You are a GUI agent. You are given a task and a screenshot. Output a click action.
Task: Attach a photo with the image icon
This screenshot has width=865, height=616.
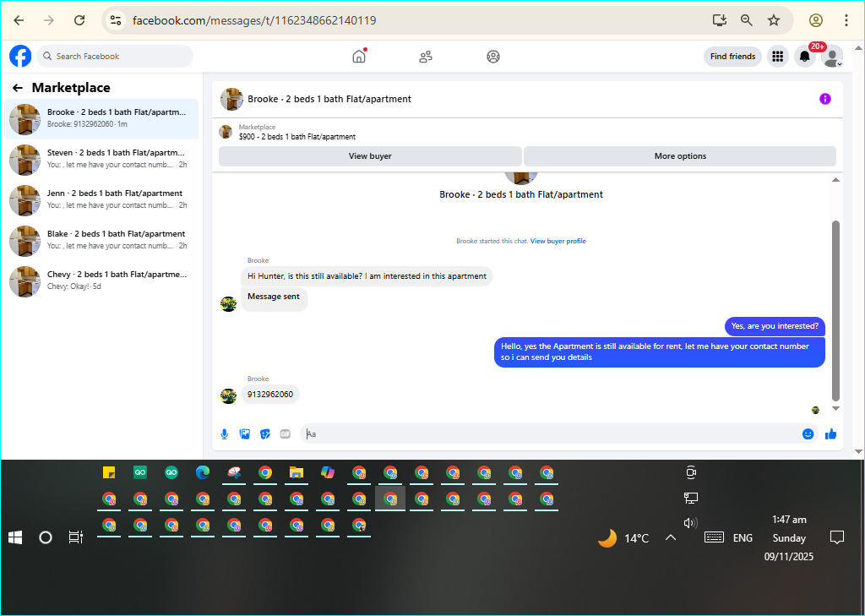coord(245,434)
